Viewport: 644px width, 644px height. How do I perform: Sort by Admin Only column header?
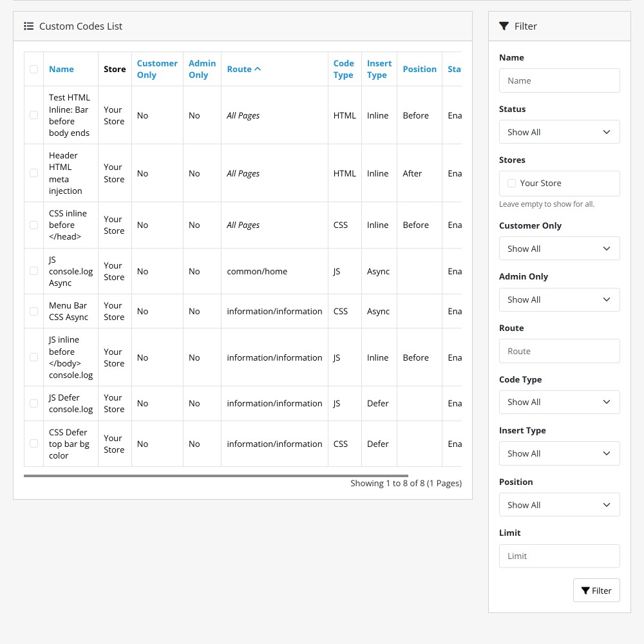[x=202, y=69]
